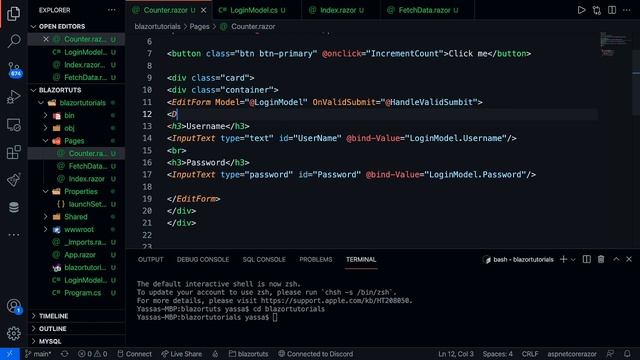The image size is (640, 360).
Task: Click the feedback icon in status bar
Action: click(x=610, y=354)
